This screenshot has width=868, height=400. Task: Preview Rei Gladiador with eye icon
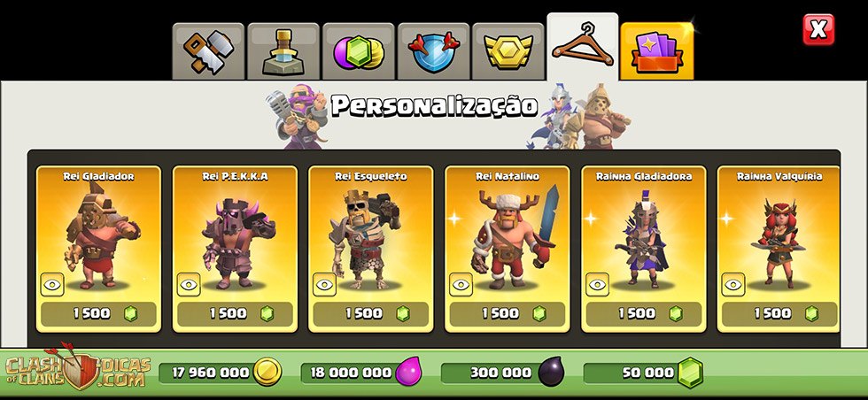(52, 284)
